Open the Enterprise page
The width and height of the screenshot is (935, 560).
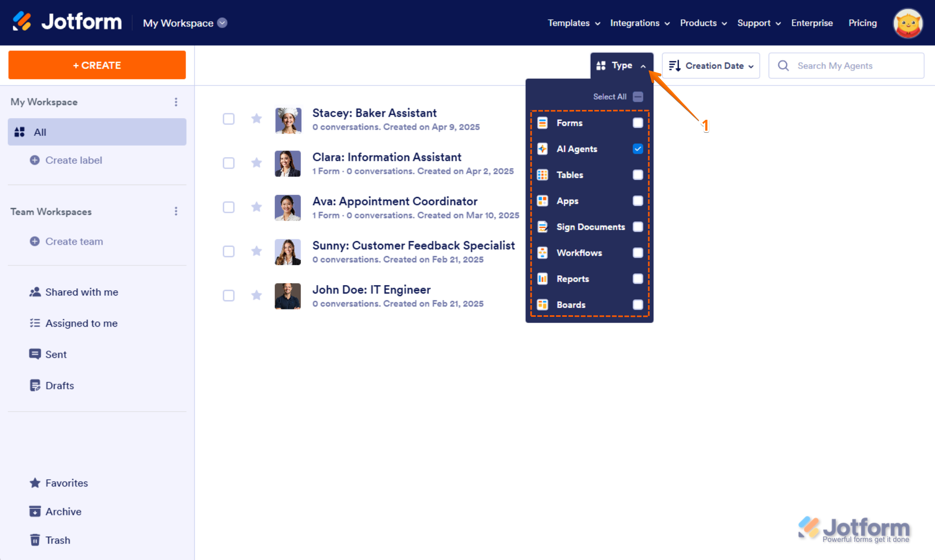812,23
